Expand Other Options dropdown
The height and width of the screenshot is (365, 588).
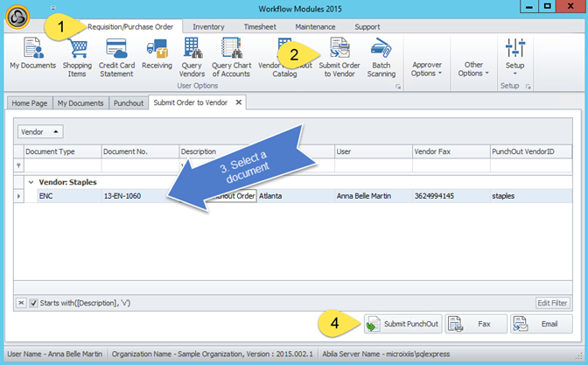(473, 68)
